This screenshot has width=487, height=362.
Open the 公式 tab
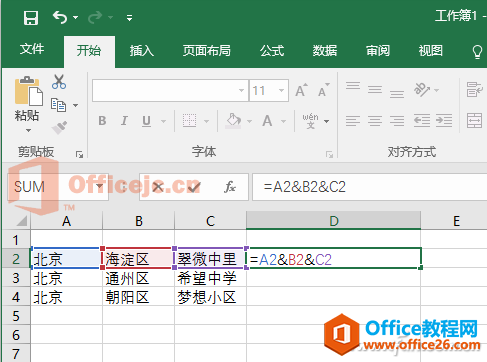pyautogui.click(x=272, y=51)
